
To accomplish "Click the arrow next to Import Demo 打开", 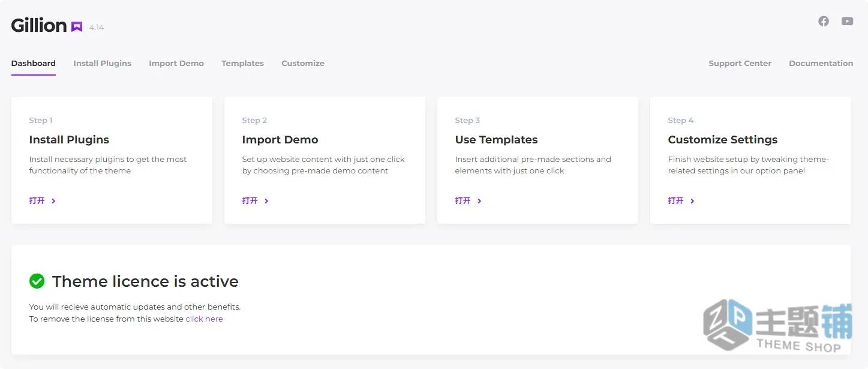I will coord(266,201).
